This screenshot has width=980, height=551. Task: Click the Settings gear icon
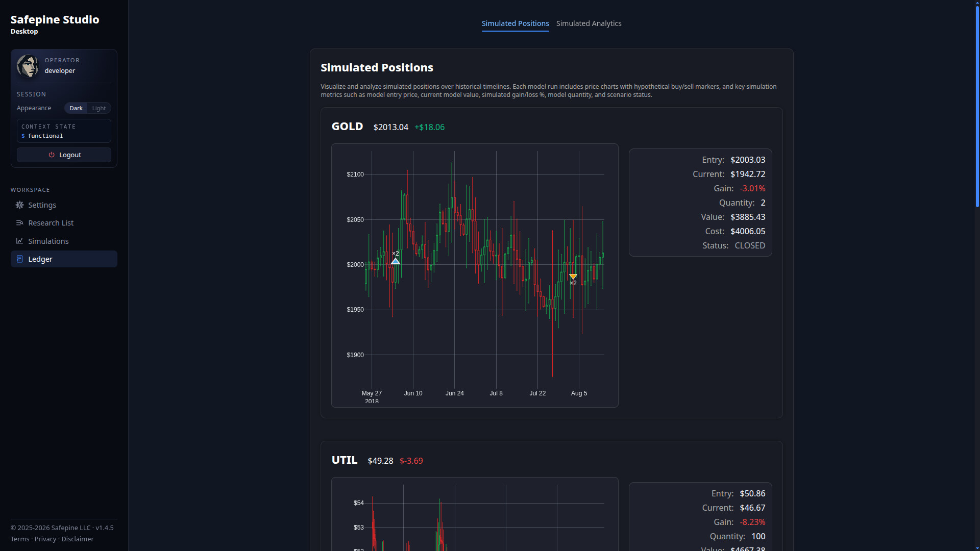click(19, 205)
